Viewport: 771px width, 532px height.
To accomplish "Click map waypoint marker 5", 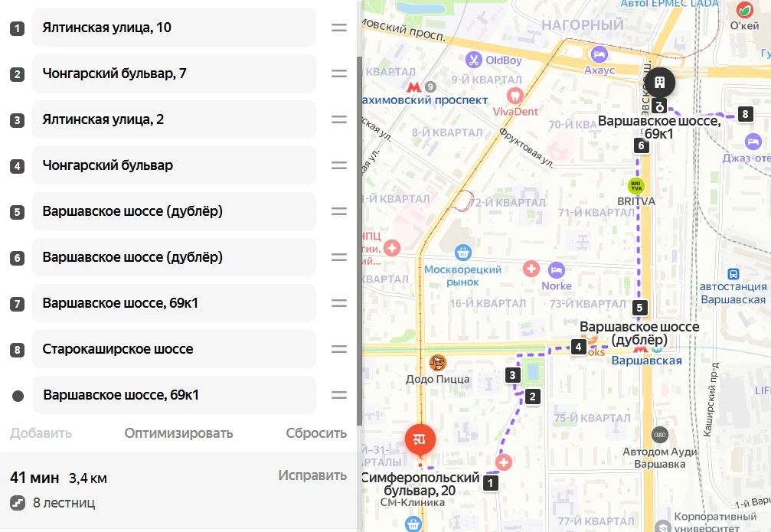I will 640,308.
